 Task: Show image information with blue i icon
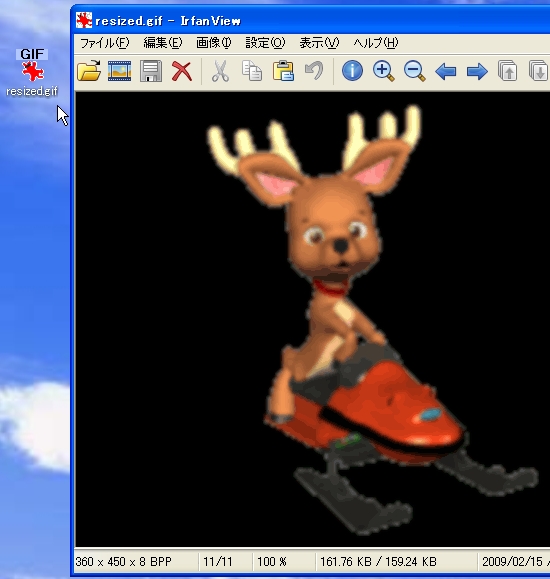352,71
